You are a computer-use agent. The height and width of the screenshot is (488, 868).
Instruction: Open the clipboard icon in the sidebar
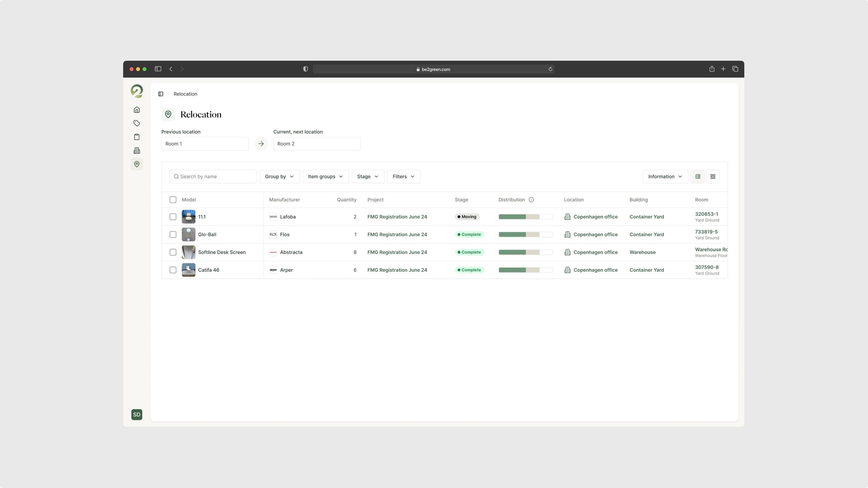point(136,137)
